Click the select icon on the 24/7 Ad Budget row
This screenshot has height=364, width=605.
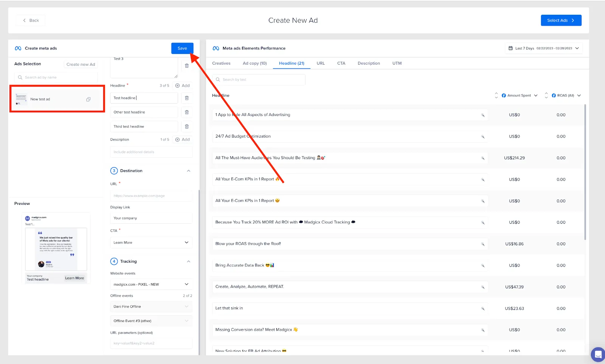(483, 137)
